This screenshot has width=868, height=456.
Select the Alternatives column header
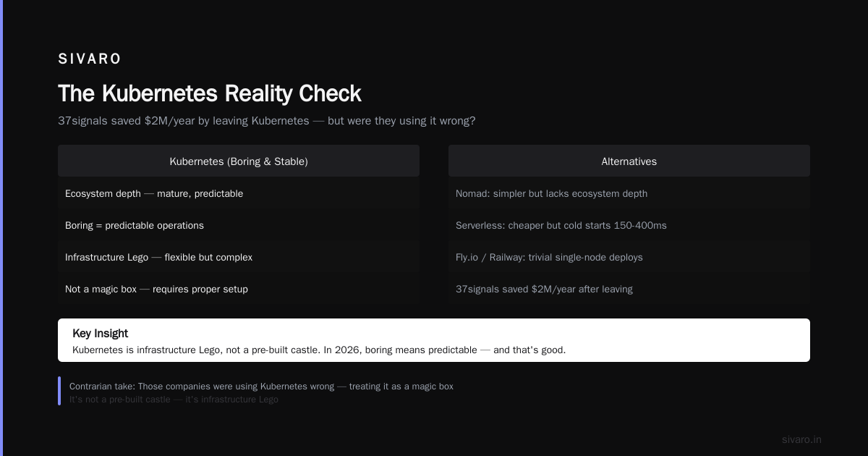click(629, 161)
